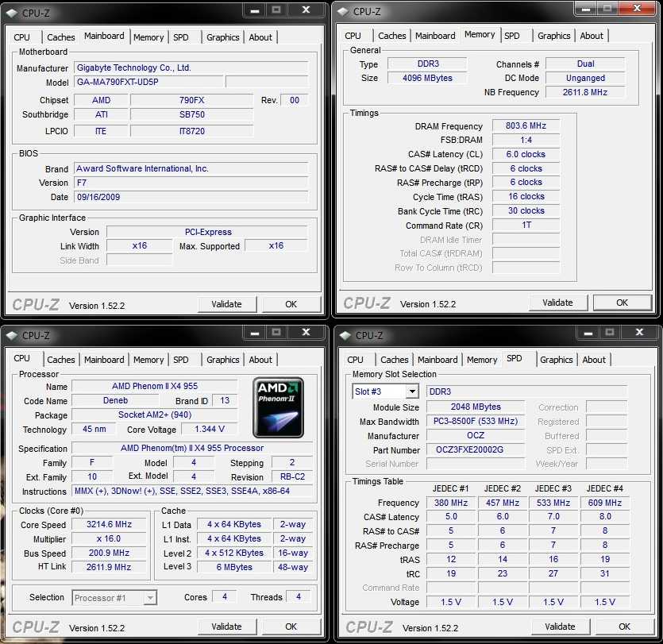Select CPU tab in the Memory window
663x644 pixels.
pyautogui.click(x=353, y=36)
